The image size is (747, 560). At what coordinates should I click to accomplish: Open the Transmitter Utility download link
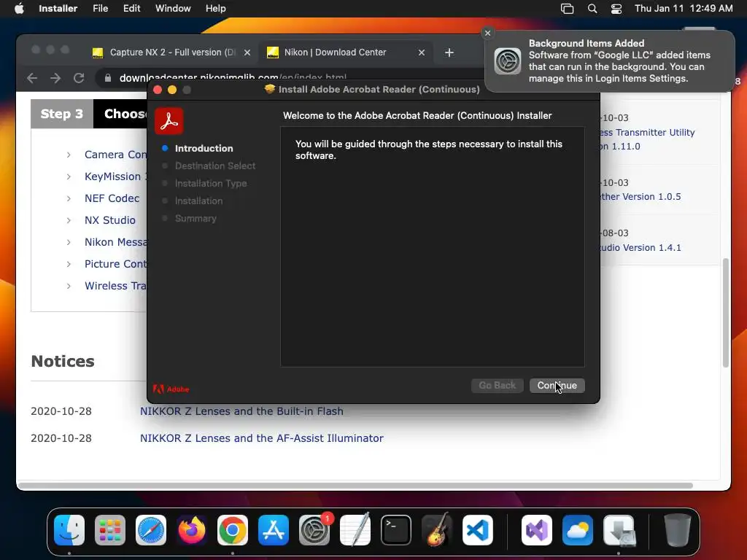click(648, 139)
